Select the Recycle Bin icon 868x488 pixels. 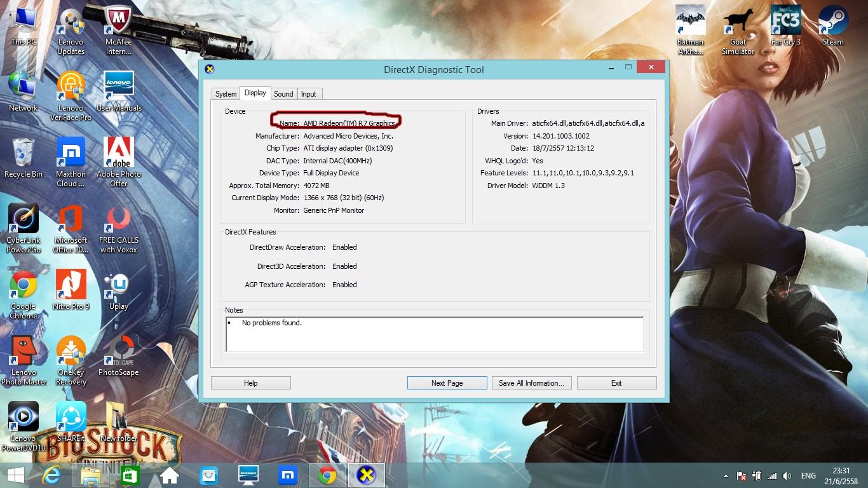pos(24,158)
